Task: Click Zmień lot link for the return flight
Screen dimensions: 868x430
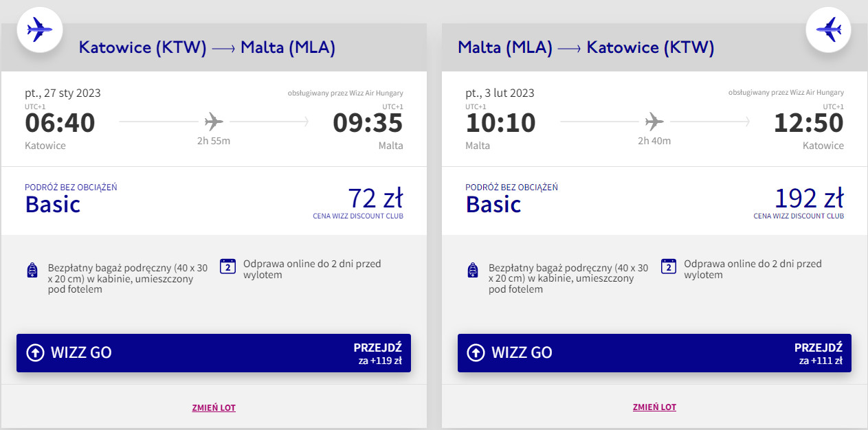Action: tap(654, 407)
